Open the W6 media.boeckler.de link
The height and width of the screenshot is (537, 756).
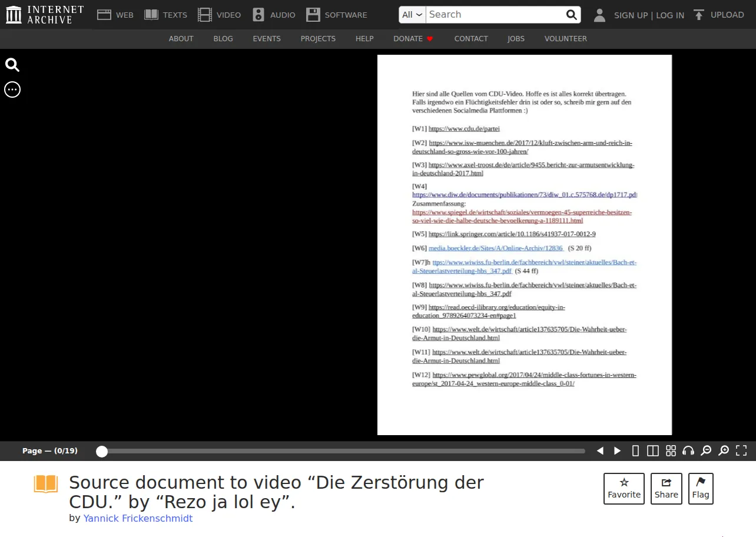click(x=495, y=248)
